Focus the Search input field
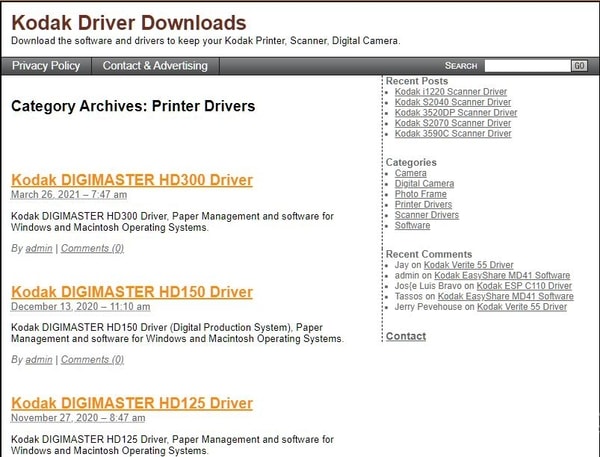Viewport: 600px width, 457px height. tap(527, 66)
